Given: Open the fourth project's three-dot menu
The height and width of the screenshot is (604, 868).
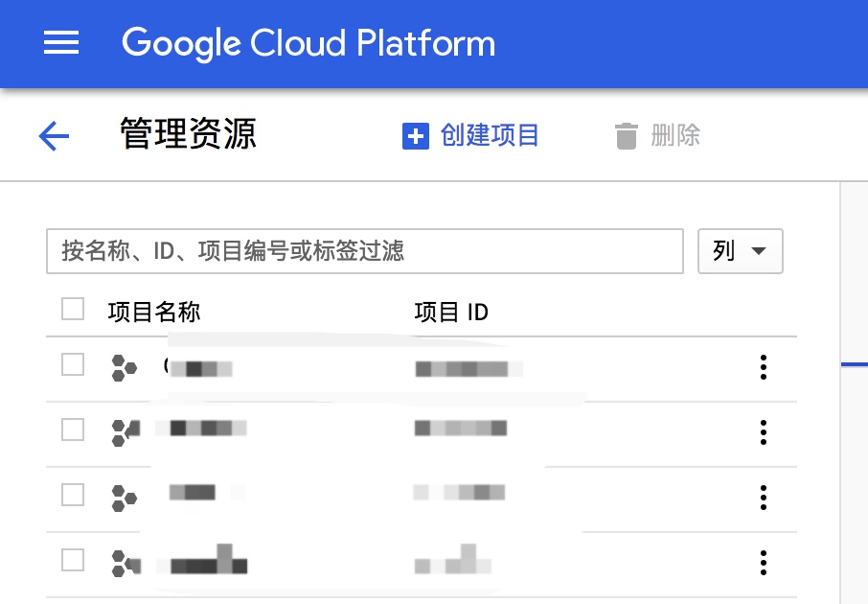Looking at the screenshot, I should click(x=764, y=563).
